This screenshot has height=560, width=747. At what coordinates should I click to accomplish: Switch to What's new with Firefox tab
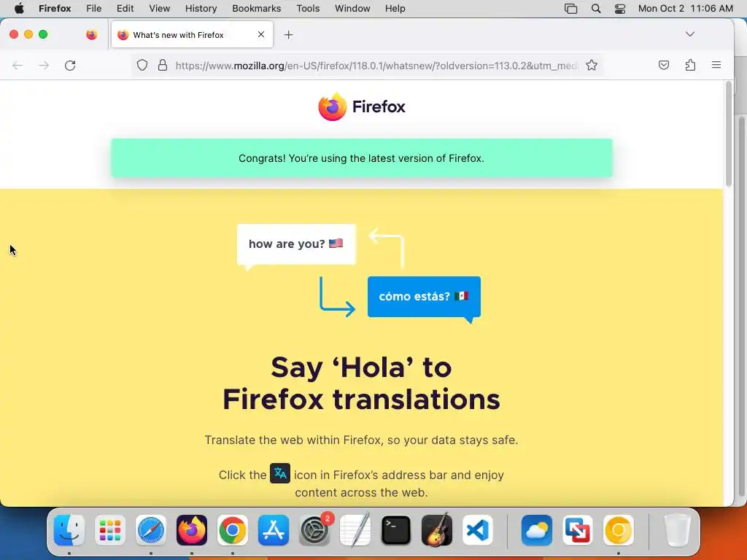point(192,35)
